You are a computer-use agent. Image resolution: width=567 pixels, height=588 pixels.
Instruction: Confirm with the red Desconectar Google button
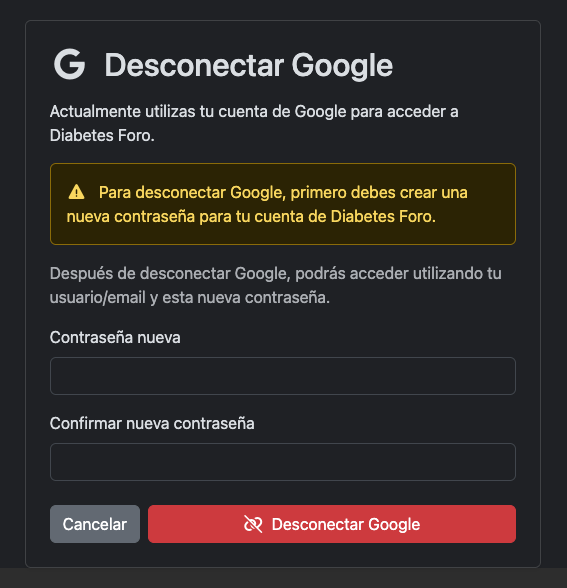332,524
